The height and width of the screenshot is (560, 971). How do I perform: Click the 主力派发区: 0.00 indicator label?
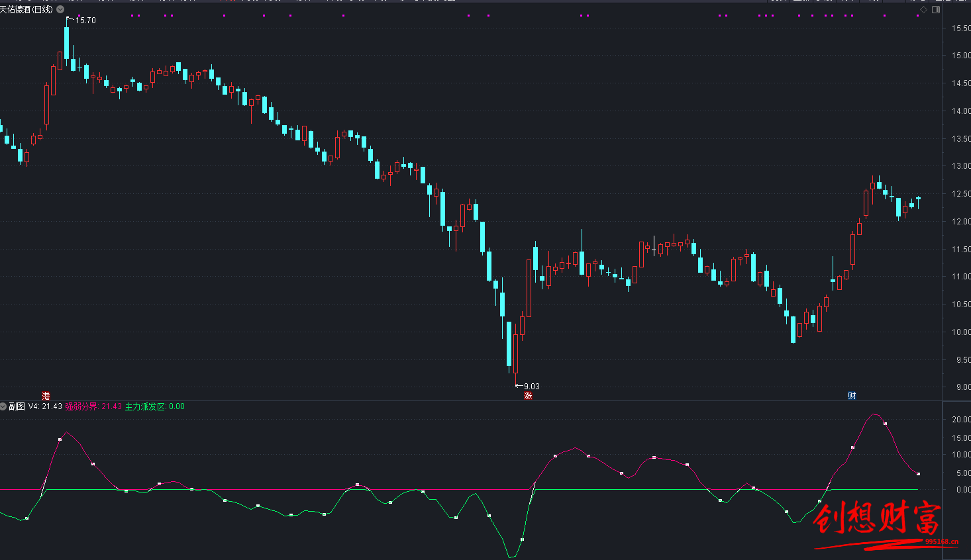click(x=155, y=406)
